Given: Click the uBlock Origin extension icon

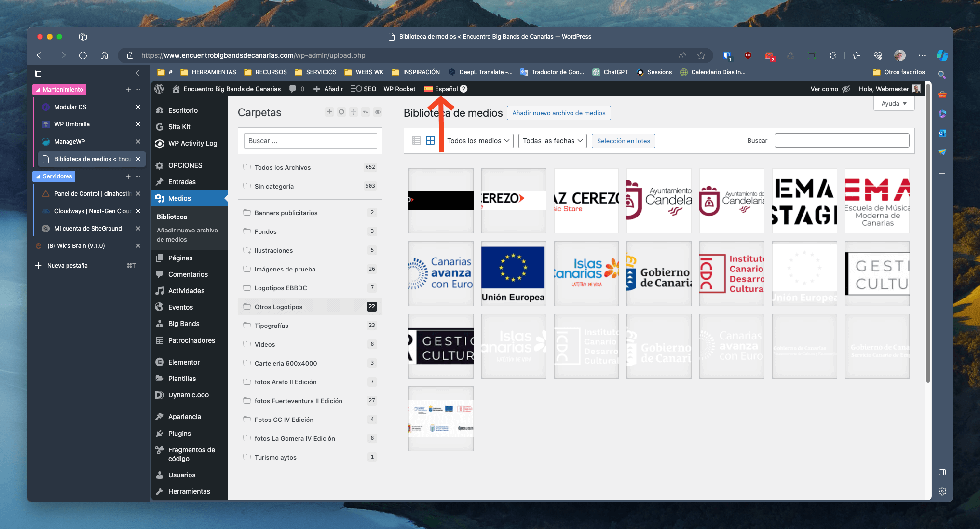Looking at the screenshot, I should (x=748, y=55).
